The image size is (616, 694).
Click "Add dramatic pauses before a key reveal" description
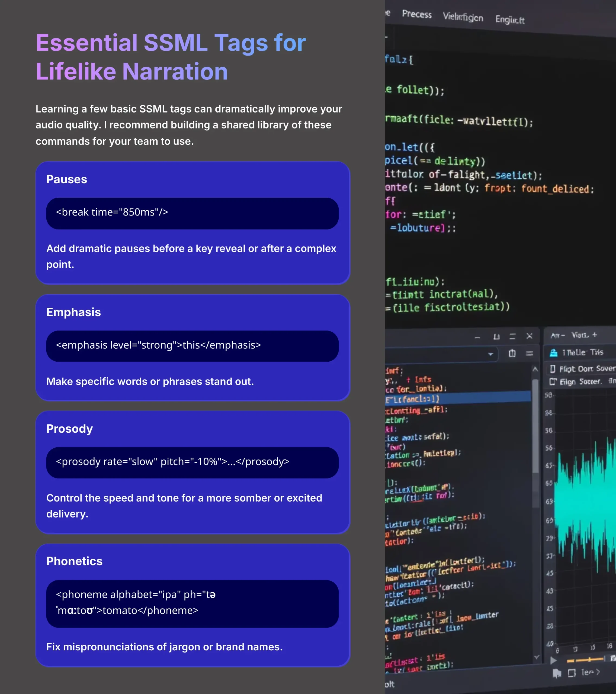(x=191, y=256)
